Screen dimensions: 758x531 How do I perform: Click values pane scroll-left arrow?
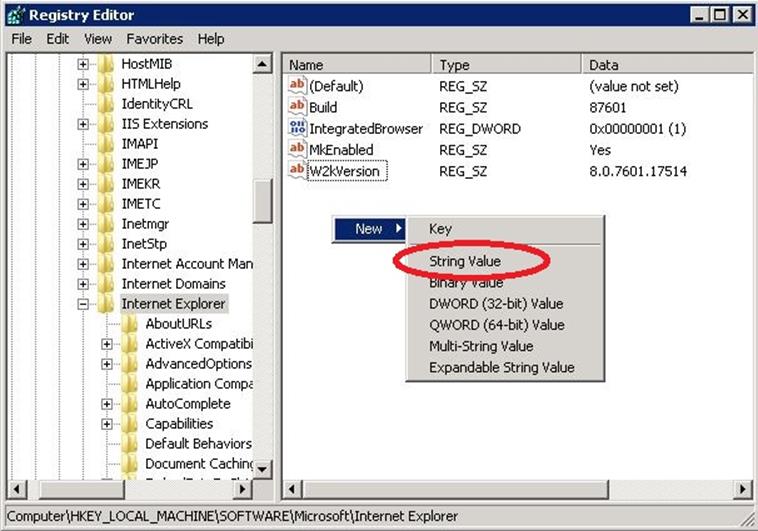pos(292,489)
